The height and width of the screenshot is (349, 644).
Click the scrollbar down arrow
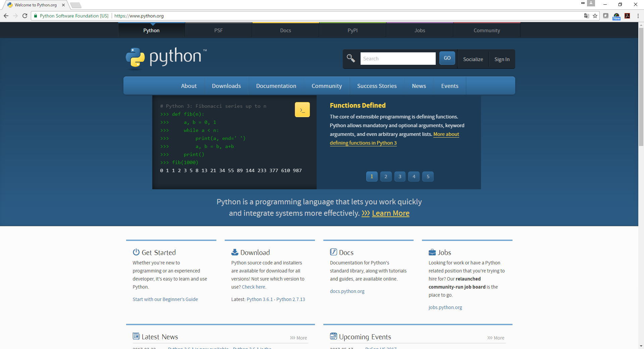point(641,346)
